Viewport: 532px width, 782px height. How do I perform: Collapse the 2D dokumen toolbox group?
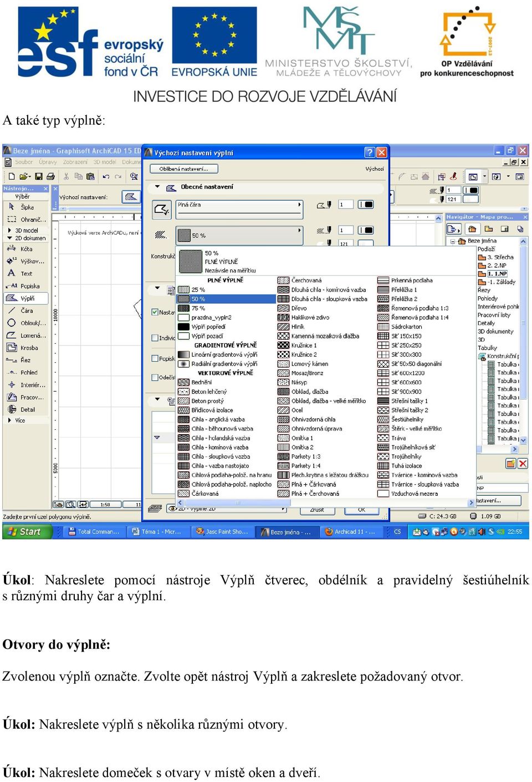pyautogui.click(x=9, y=238)
